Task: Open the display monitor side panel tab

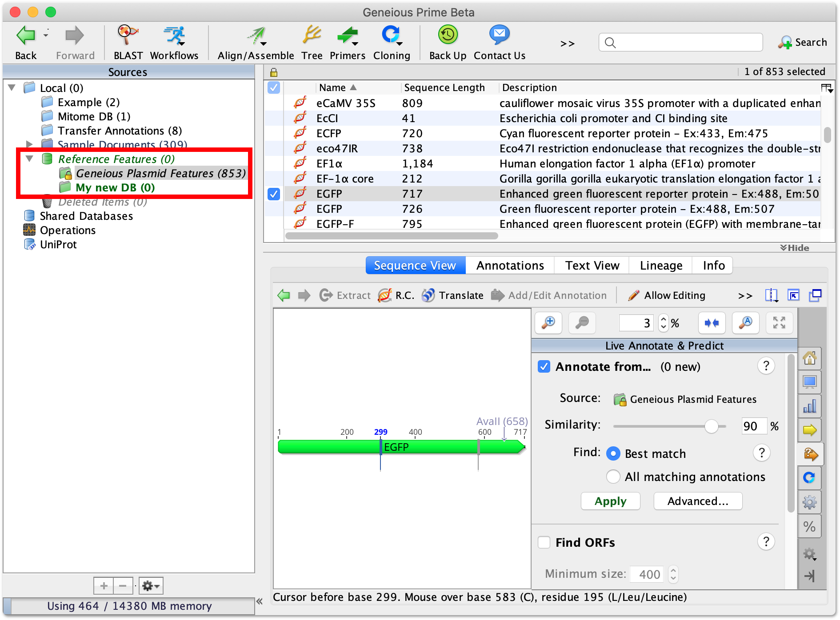Action: coord(809,382)
